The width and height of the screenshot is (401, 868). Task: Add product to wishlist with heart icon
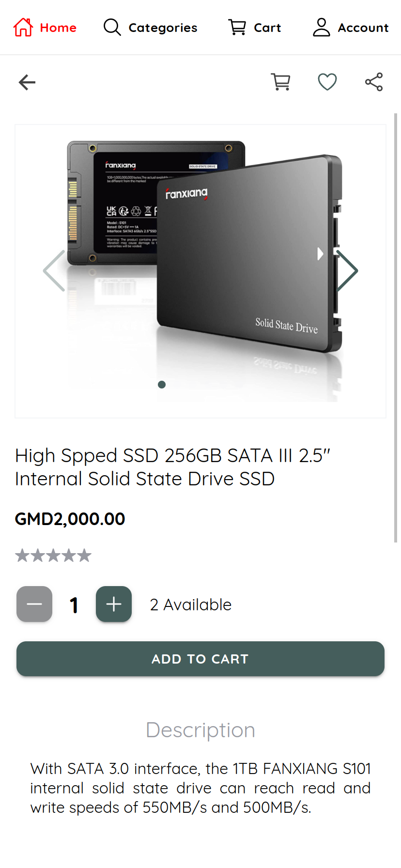pyautogui.click(x=327, y=82)
